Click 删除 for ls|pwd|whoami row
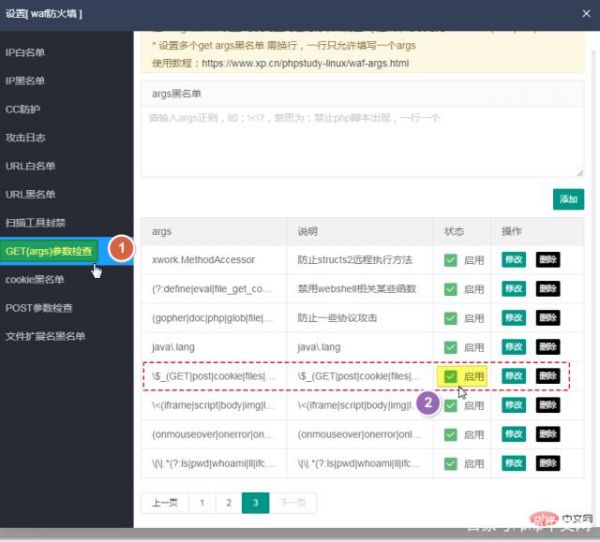Image resolution: width=600 pixels, height=542 pixels. (x=548, y=463)
